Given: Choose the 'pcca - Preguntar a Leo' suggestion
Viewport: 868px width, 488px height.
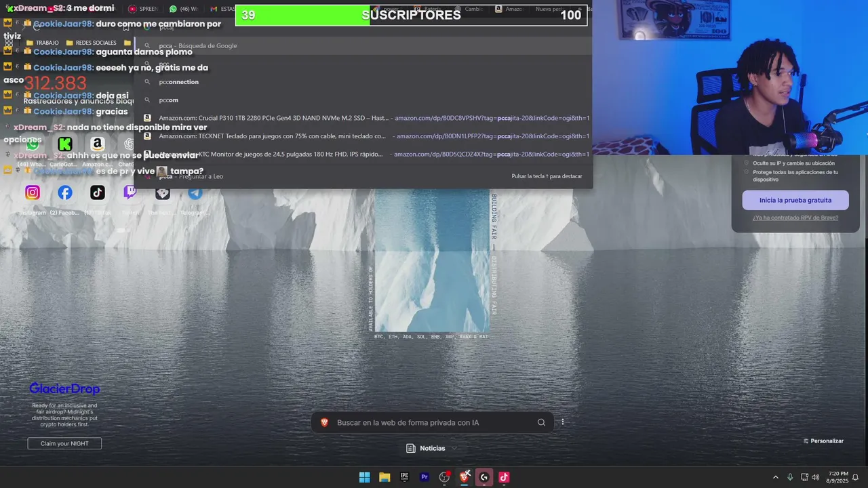Looking at the screenshot, I should pos(363,176).
